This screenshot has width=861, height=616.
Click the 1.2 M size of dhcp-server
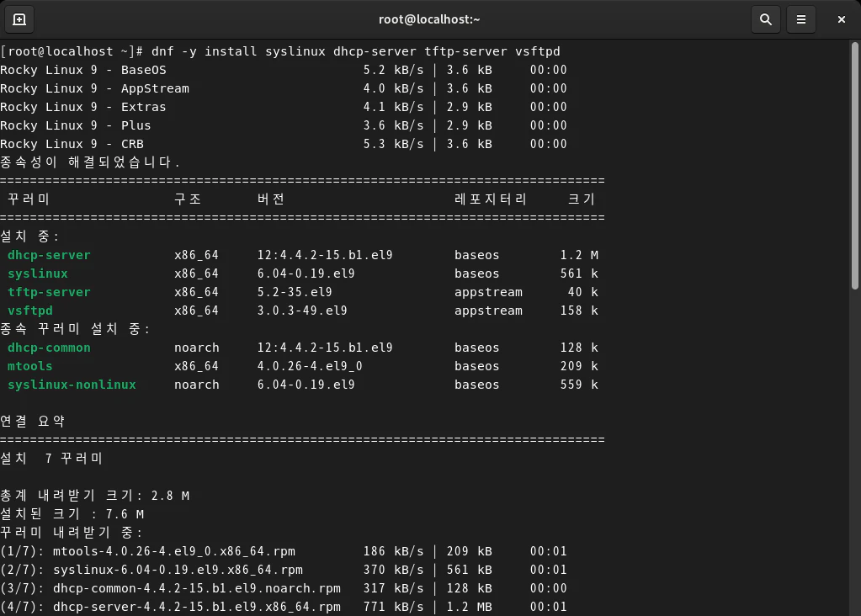[579, 255]
